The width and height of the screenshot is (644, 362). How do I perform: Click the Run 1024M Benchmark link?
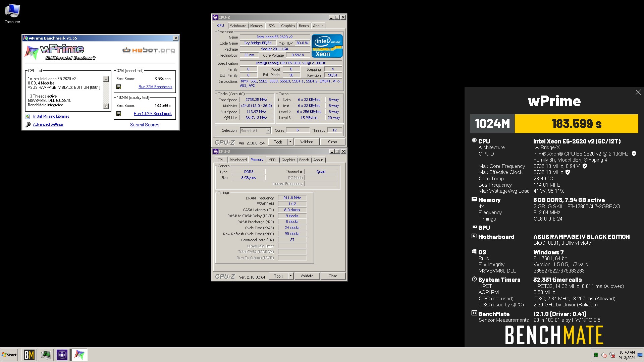pyautogui.click(x=153, y=114)
